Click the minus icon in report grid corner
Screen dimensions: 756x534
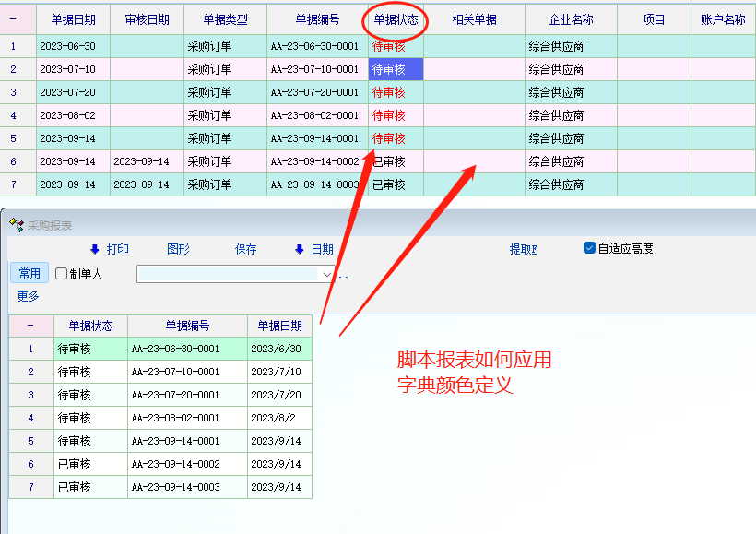click(x=30, y=326)
